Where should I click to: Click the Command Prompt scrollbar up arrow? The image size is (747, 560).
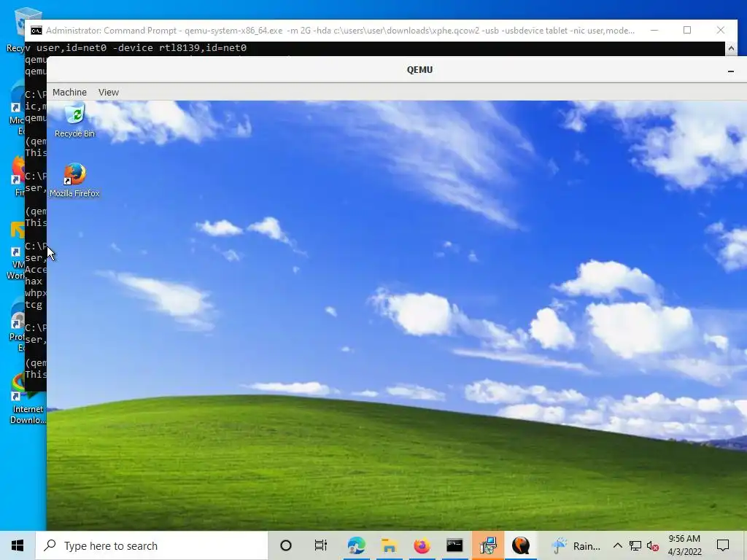(731, 48)
